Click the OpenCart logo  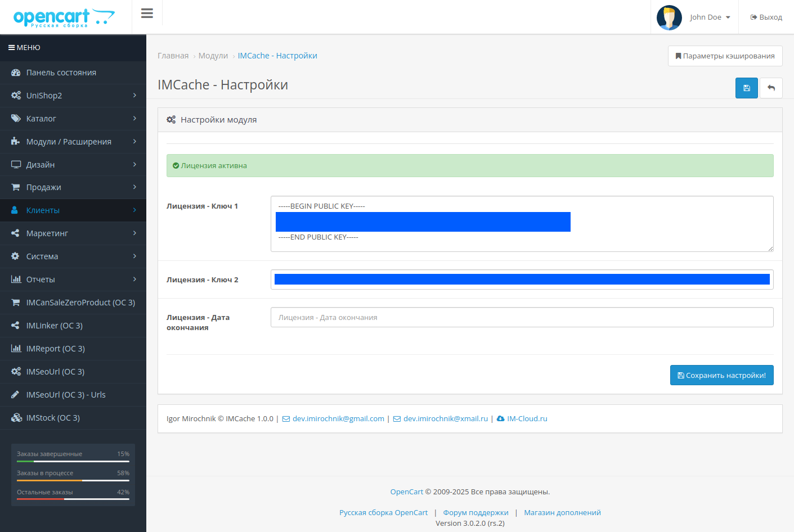[64, 17]
